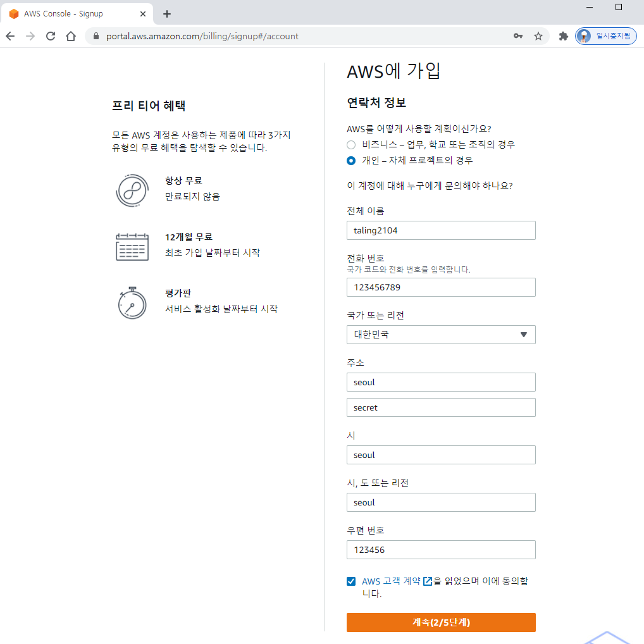Viewport: 644px width, 644px height.
Task: Click the 12개월 무료 calendar icon
Action: [x=132, y=247]
